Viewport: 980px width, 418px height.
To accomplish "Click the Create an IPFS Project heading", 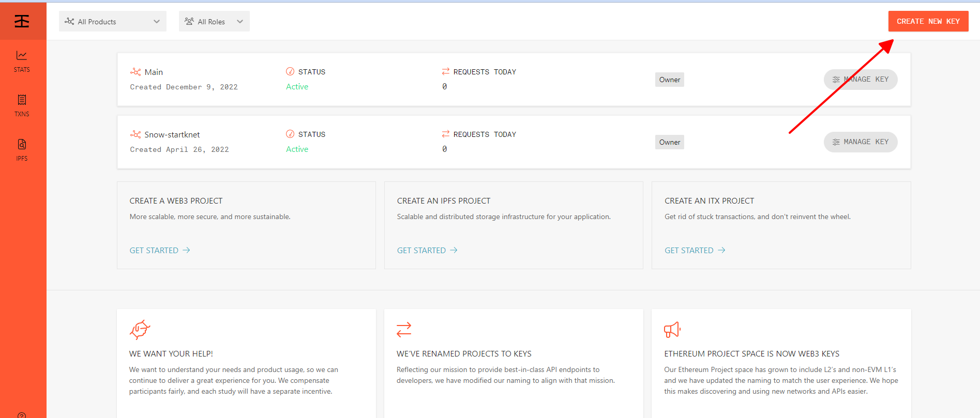I will (444, 201).
